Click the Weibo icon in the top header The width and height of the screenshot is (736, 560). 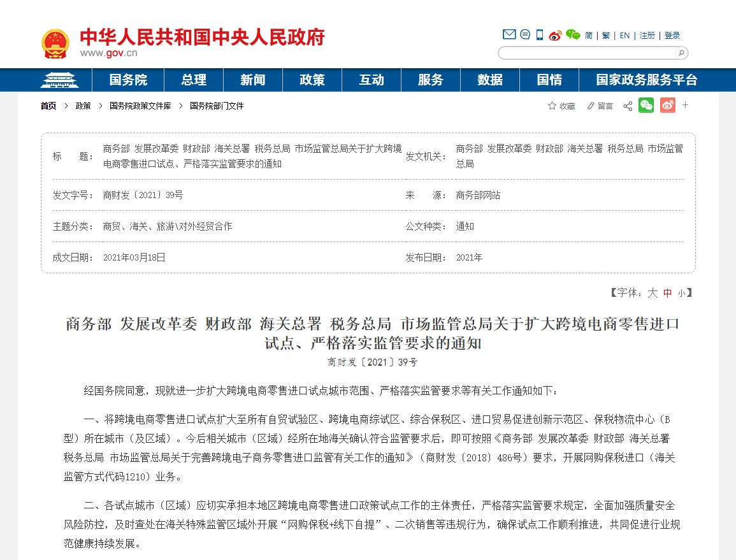coord(556,35)
